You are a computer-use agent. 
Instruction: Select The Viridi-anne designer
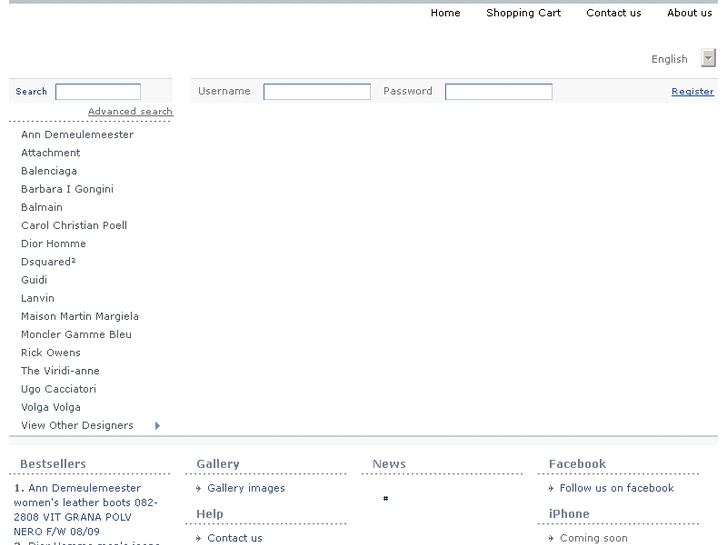(60, 371)
